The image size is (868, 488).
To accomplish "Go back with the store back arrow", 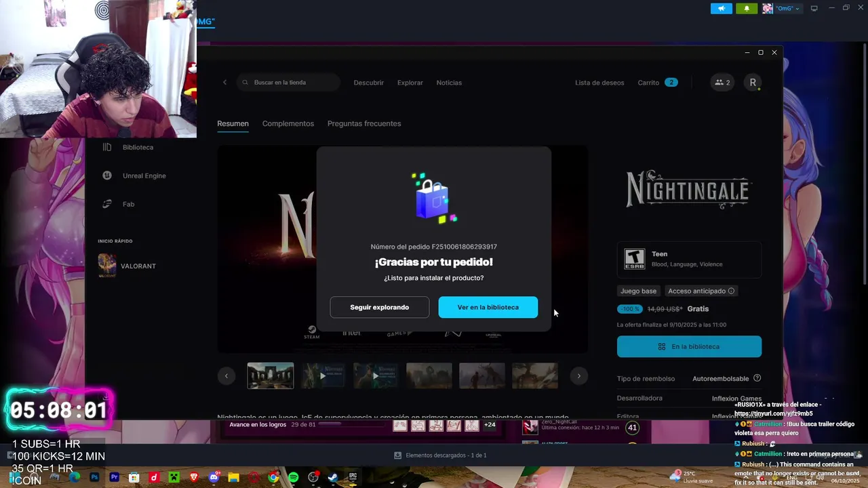I will pos(225,83).
